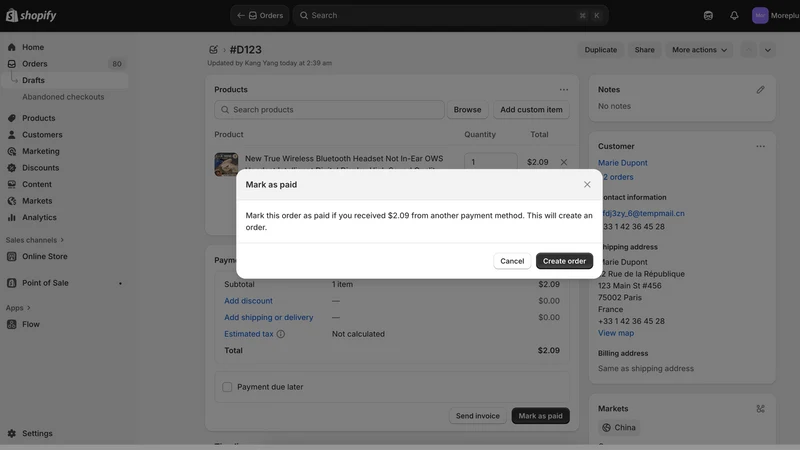
Task: Cancel the Mark as paid dialog
Action: 512,261
